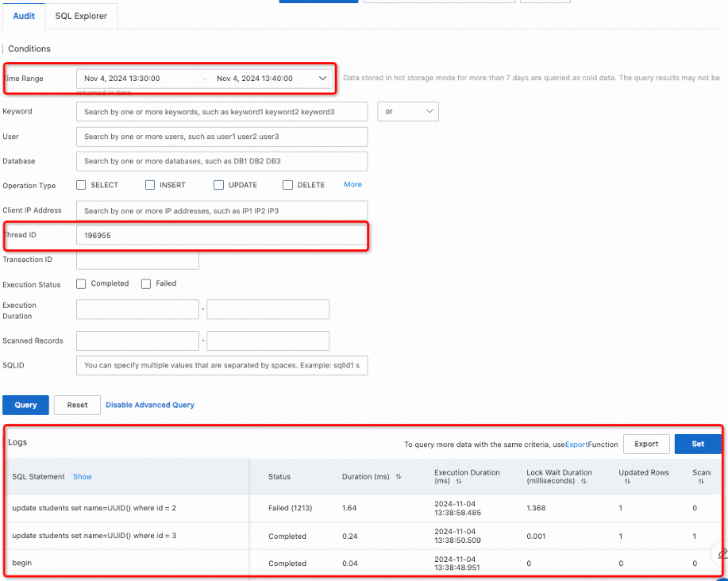Open the 'or' keyword operator dropdown
The image size is (728, 581).
tap(408, 111)
